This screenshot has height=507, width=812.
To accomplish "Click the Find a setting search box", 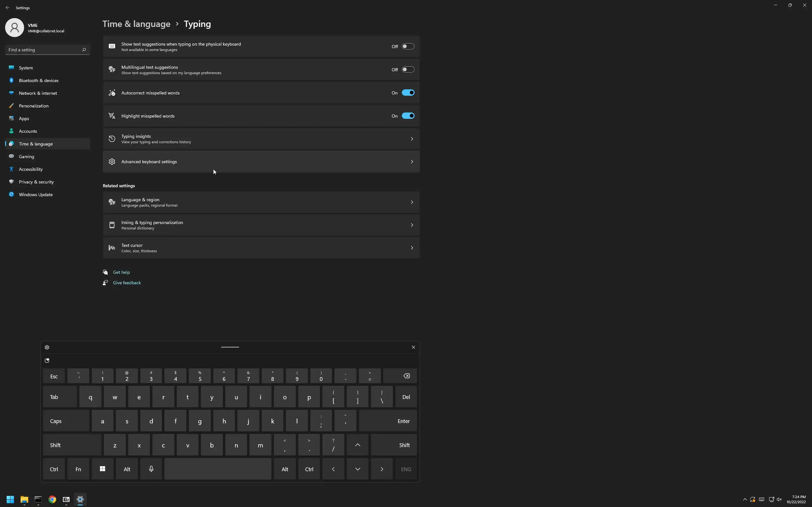I will [x=44, y=50].
